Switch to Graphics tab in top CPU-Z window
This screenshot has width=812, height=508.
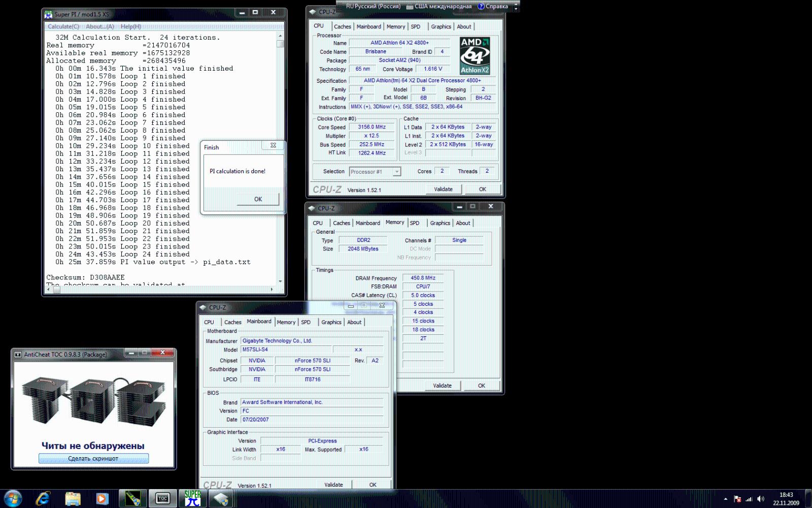coord(441,26)
